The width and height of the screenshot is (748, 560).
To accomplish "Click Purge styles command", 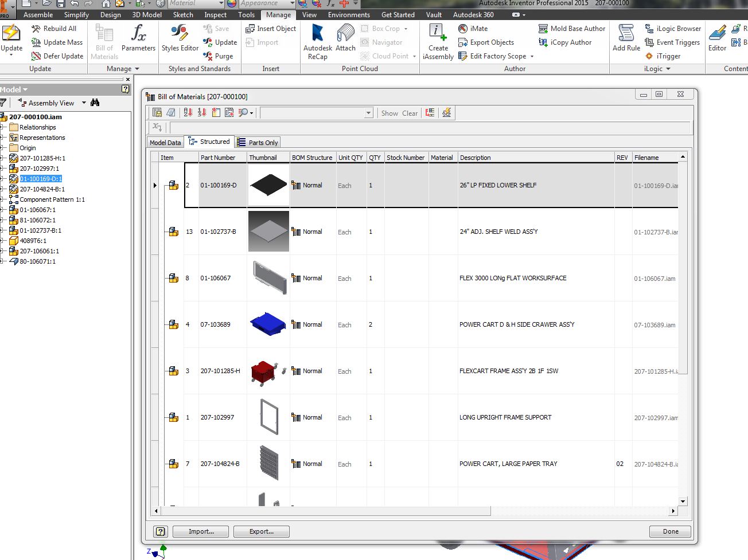I will [218, 56].
